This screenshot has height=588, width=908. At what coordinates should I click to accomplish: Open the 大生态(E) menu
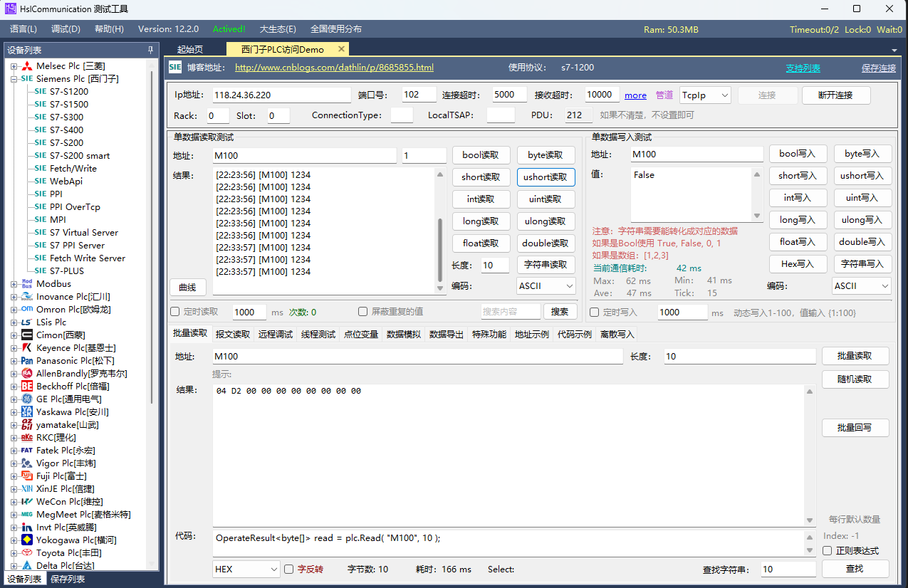[278, 29]
